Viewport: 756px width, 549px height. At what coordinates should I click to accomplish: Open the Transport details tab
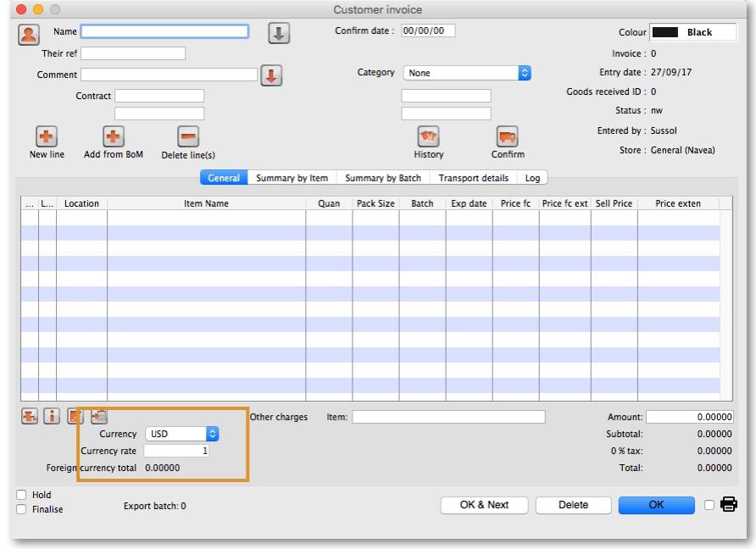(473, 178)
